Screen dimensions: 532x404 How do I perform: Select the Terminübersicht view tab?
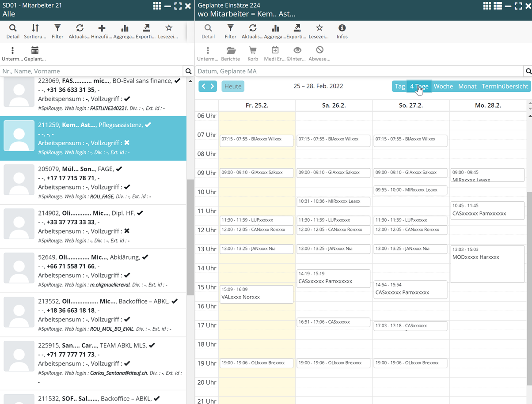pyautogui.click(x=505, y=87)
